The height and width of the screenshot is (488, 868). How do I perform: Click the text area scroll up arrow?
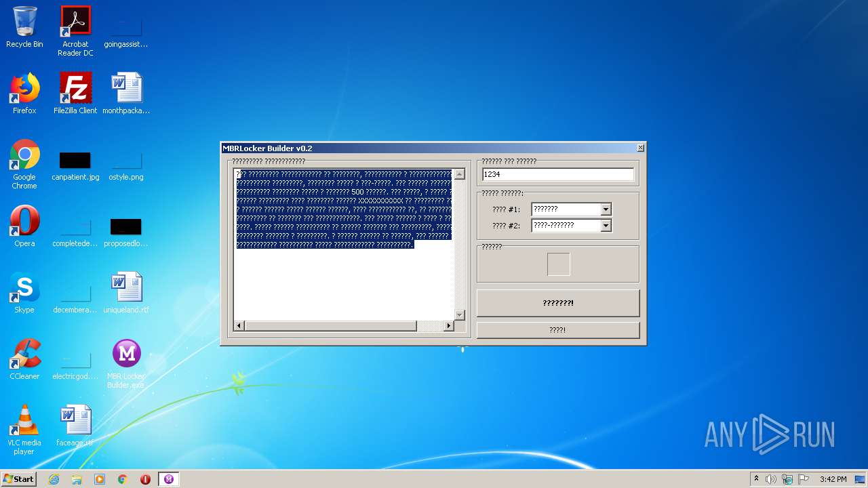tap(460, 174)
